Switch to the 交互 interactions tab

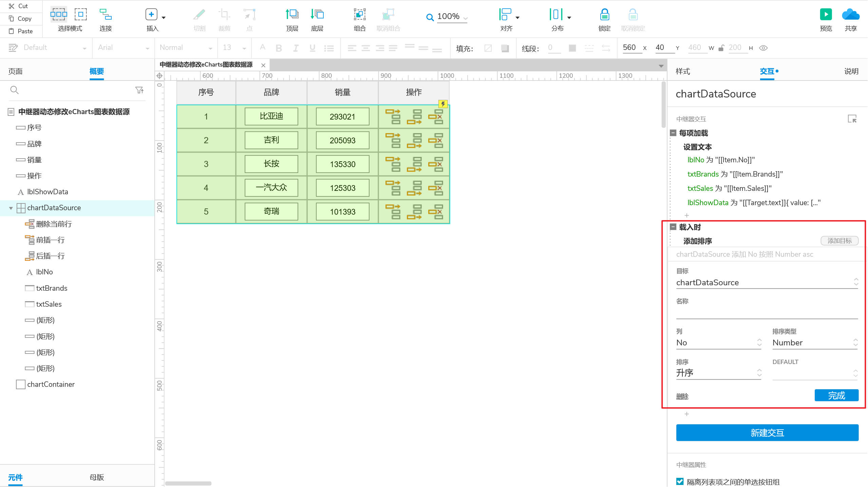767,71
